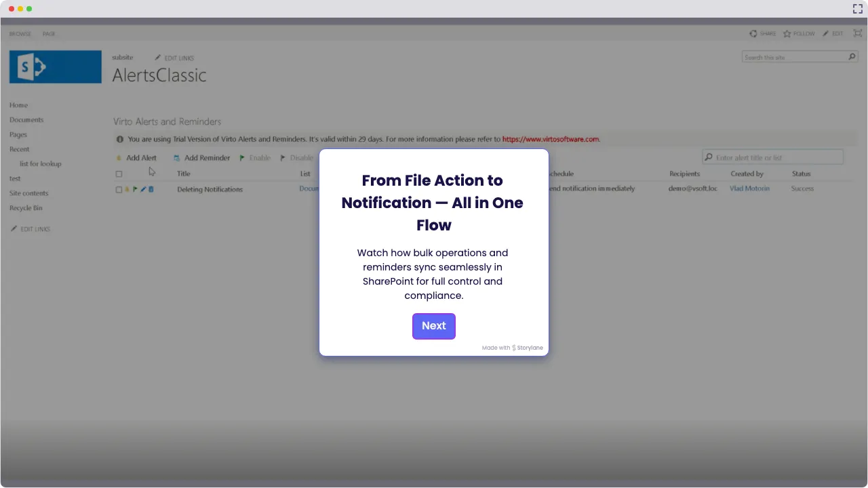Open test in left navigation

click(x=15, y=179)
